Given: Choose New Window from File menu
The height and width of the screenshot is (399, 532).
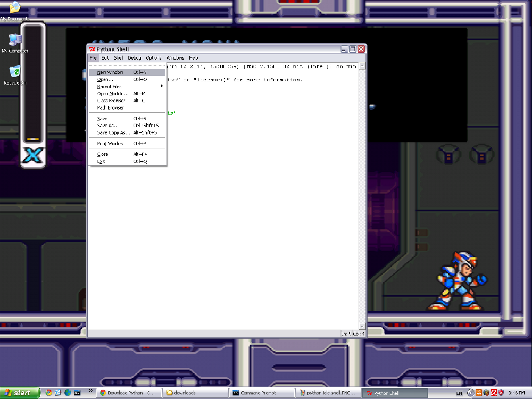Looking at the screenshot, I should point(110,72).
